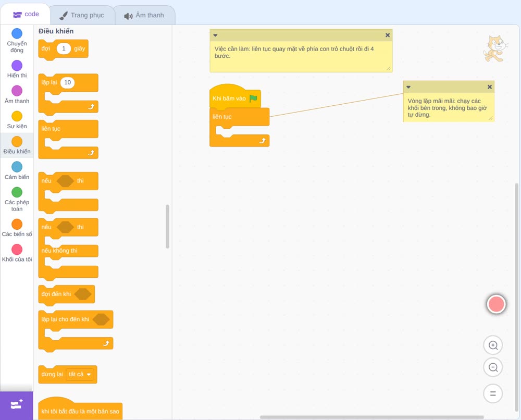Viewport: 521px width, 420px height.
Task: Click the 'Việc cần làm' comment text area
Action: click(301, 56)
